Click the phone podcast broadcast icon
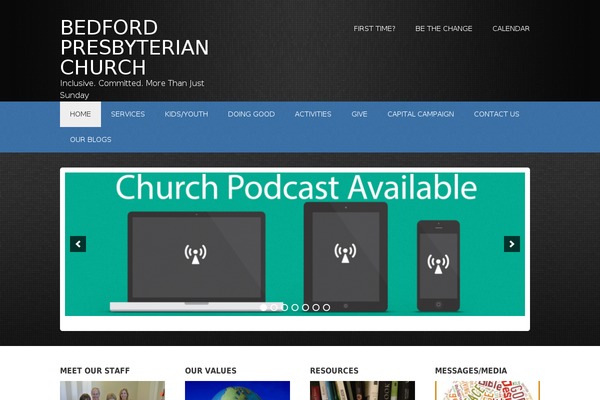The width and height of the screenshot is (600, 400). [x=439, y=264]
